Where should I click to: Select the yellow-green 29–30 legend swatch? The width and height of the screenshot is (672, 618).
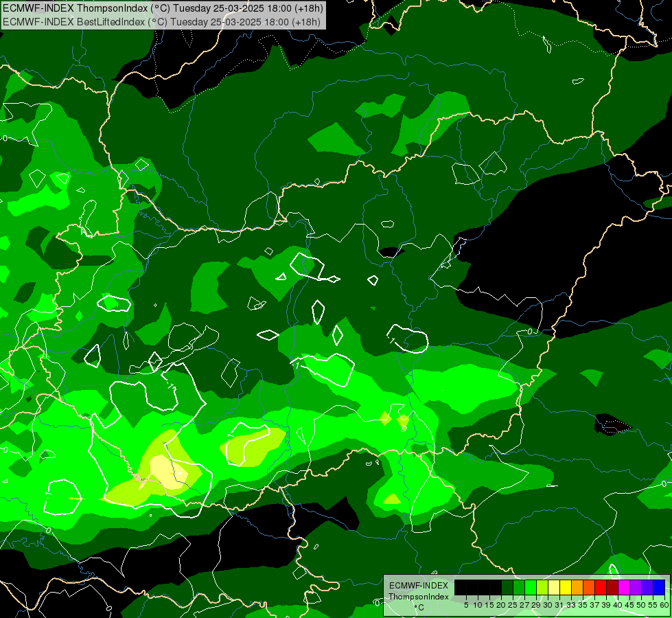point(542,587)
